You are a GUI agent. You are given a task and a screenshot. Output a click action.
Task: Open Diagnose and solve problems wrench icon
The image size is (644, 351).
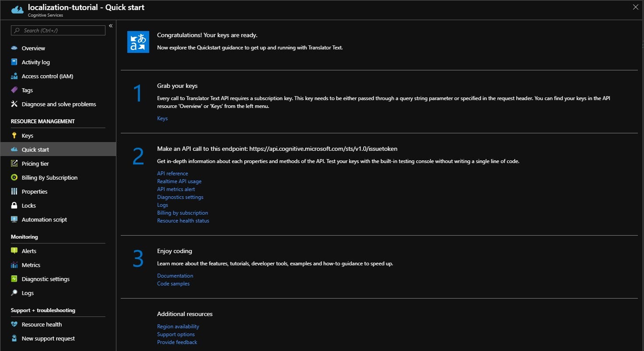click(x=14, y=104)
